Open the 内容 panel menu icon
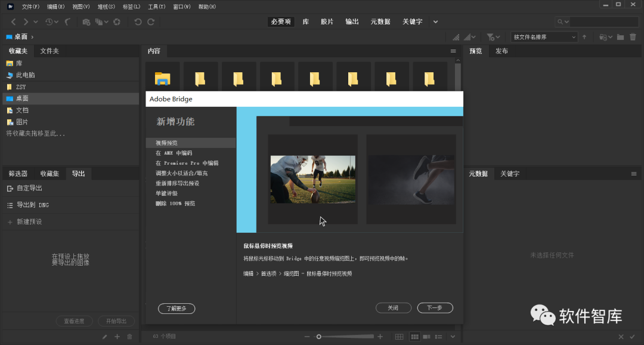This screenshot has width=644, height=345. (453, 51)
